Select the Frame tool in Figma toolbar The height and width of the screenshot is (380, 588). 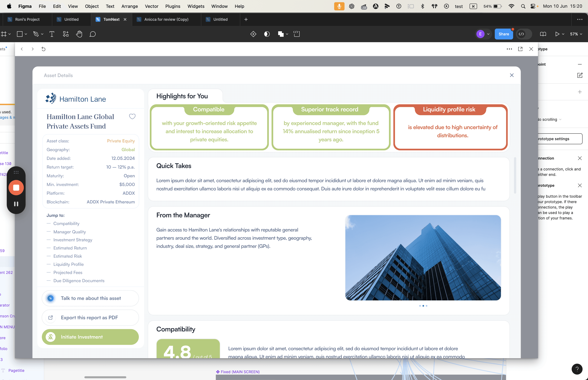(x=3, y=34)
